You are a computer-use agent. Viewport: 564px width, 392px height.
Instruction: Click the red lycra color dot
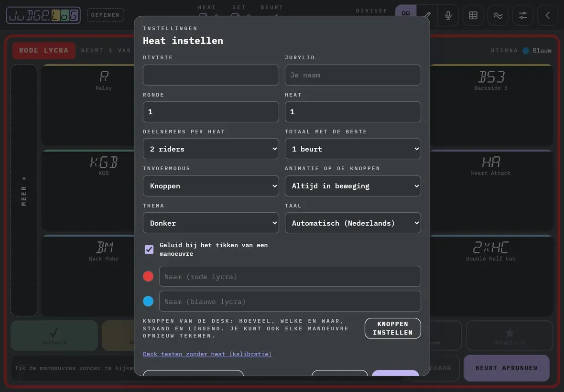tap(148, 276)
